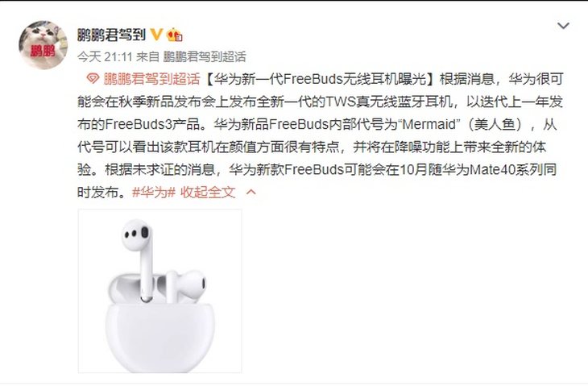Image resolution: width=588 pixels, height=390 pixels.
Task: Click the orange V verified badge
Action: tap(156, 35)
